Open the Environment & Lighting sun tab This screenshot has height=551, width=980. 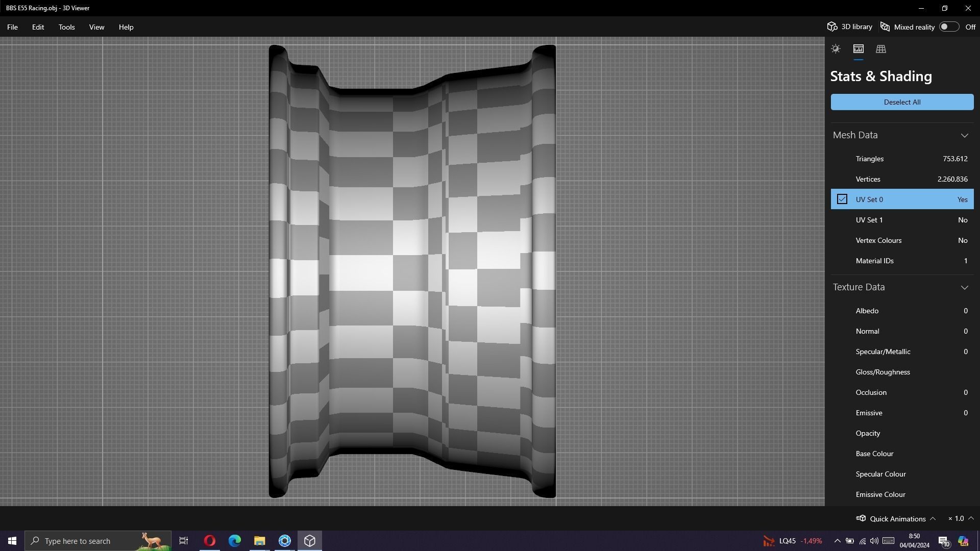point(836,49)
